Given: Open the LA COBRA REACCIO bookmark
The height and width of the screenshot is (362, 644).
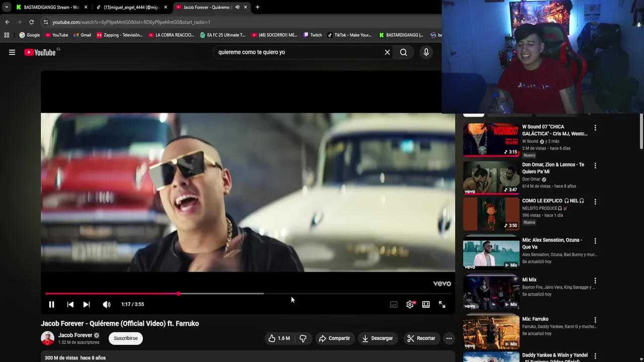Looking at the screenshot, I should click(x=172, y=35).
